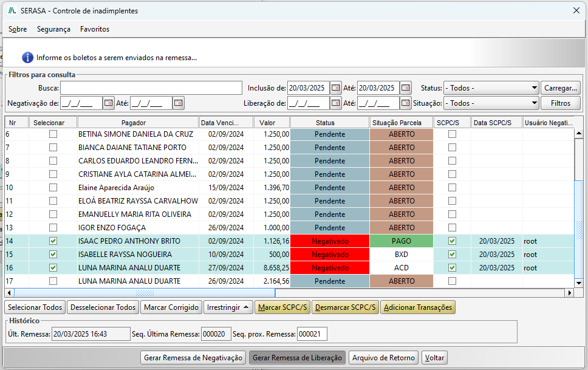Click the blue information icon

pos(28,57)
